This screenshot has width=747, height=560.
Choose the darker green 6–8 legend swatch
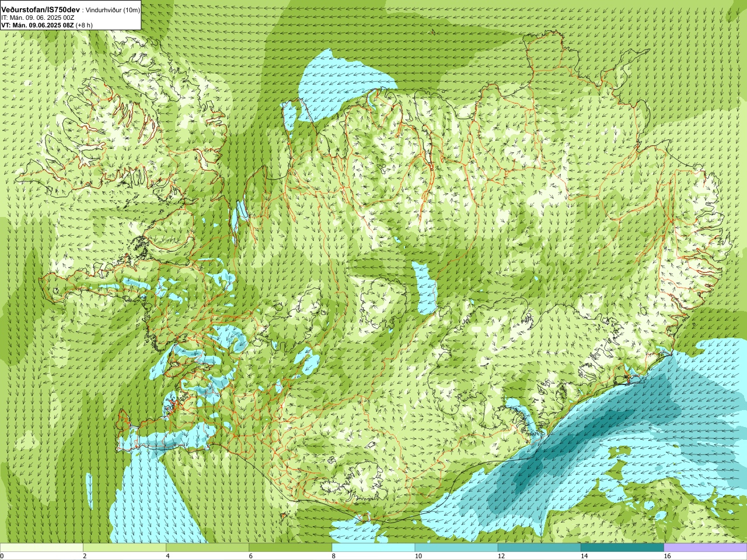291,548
